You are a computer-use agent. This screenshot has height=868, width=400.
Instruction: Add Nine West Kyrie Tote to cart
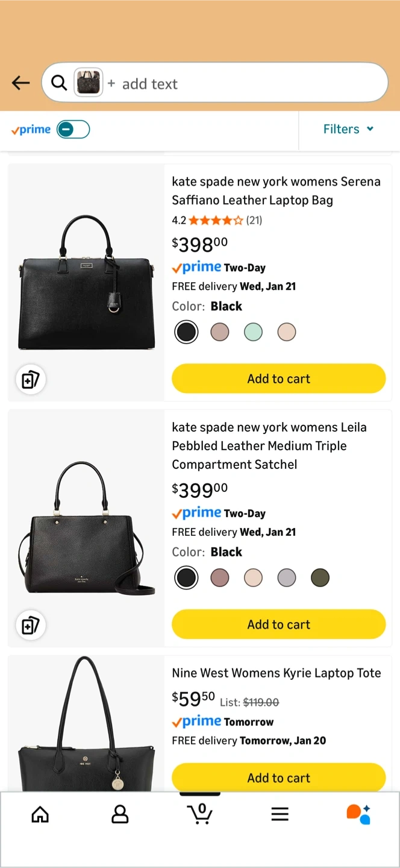278,778
